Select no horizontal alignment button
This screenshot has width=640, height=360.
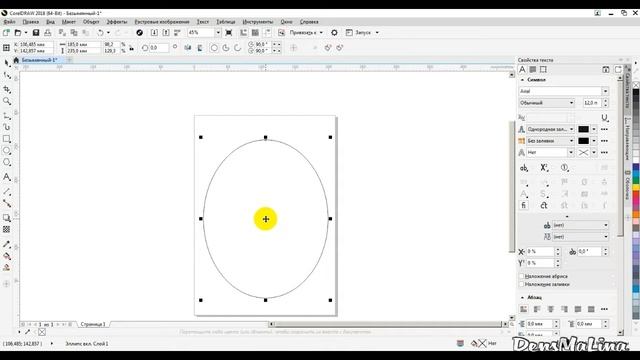point(524,309)
